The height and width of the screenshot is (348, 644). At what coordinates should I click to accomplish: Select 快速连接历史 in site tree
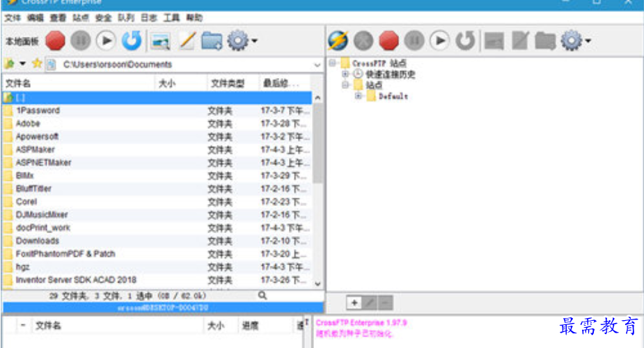(390, 74)
